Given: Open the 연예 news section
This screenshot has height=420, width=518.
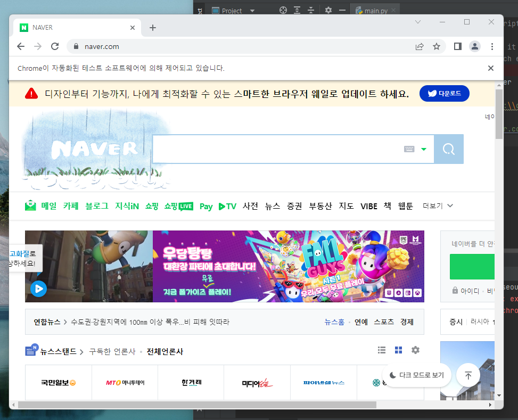Looking at the screenshot, I should (361, 322).
